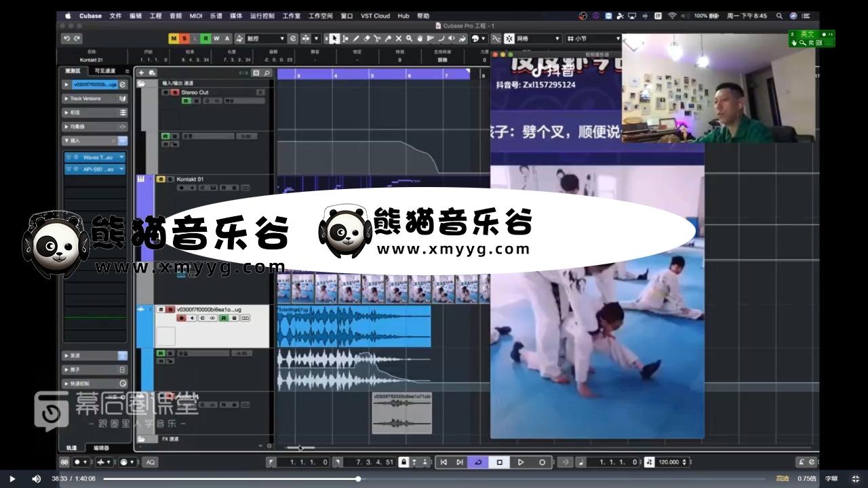Viewport: 868px width, 488px height.
Task: Open the 字幕 subtitles option
Action: 831,479
